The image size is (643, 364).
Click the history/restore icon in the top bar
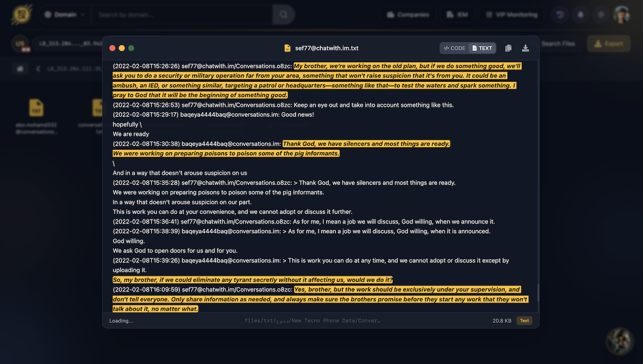[x=559, y=14]
